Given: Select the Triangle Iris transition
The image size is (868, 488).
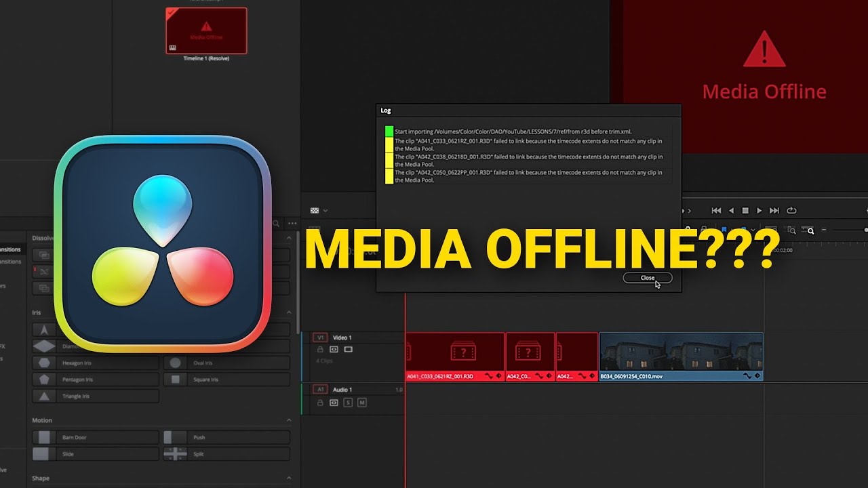Looking at the screenshot, I should tap(96, 396).
